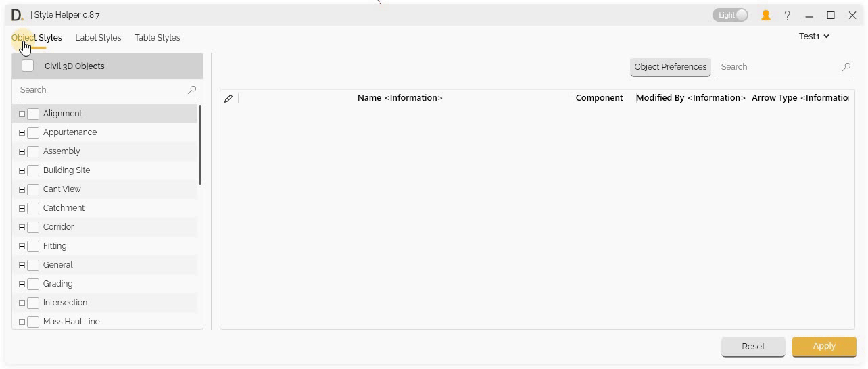
Task: Click the user account icon
Action: 766,15
